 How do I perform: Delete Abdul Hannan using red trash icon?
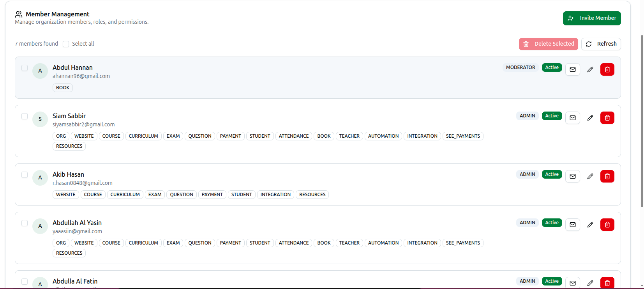click(607, 69)
